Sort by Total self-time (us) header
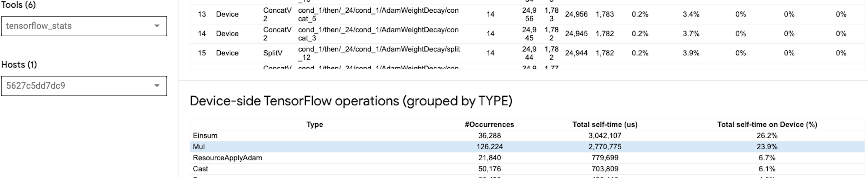The image size is (868, 178). (x=605, y=124)
